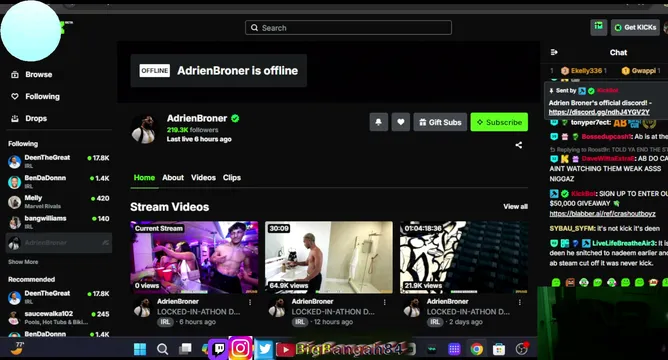This screenshot has width=668, height=360.
Task: Click inside the Search field
Action: coord(348,28)
